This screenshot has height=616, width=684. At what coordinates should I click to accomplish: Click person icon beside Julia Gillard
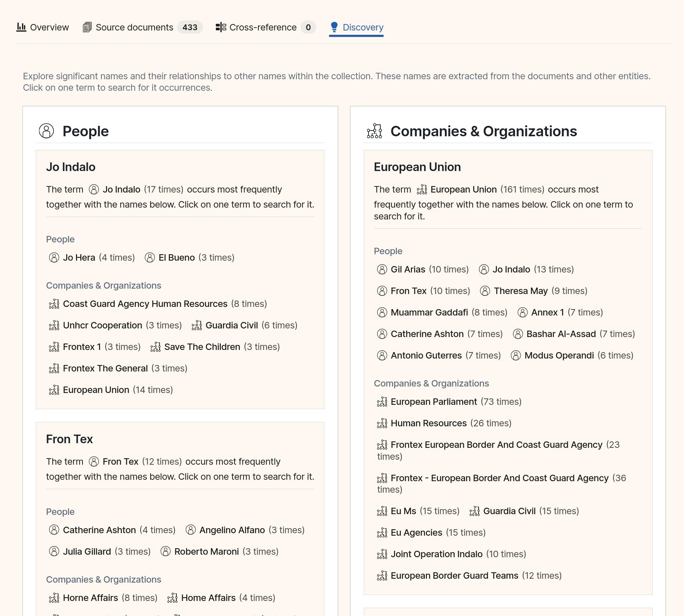[x=54, y=551]
